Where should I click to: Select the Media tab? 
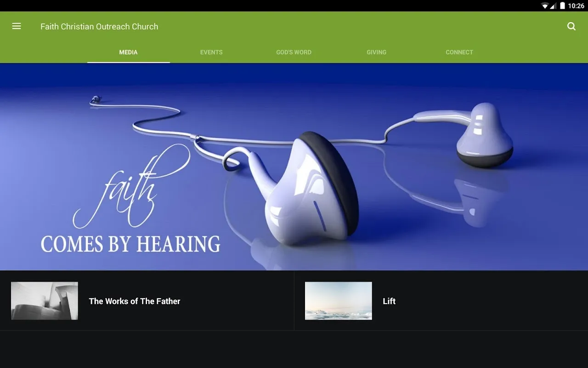pos(129,52)
